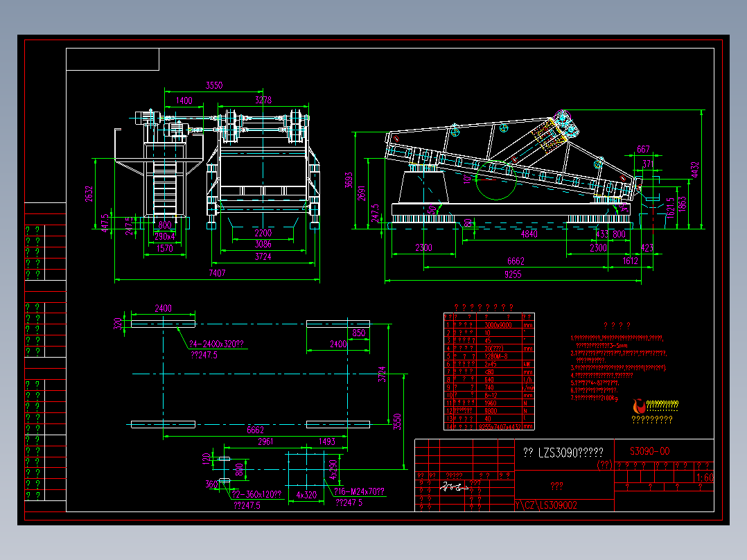The height and width of the screenshot is (560, 747).
Task: Select the 850 dimension text
Action: 359,333
